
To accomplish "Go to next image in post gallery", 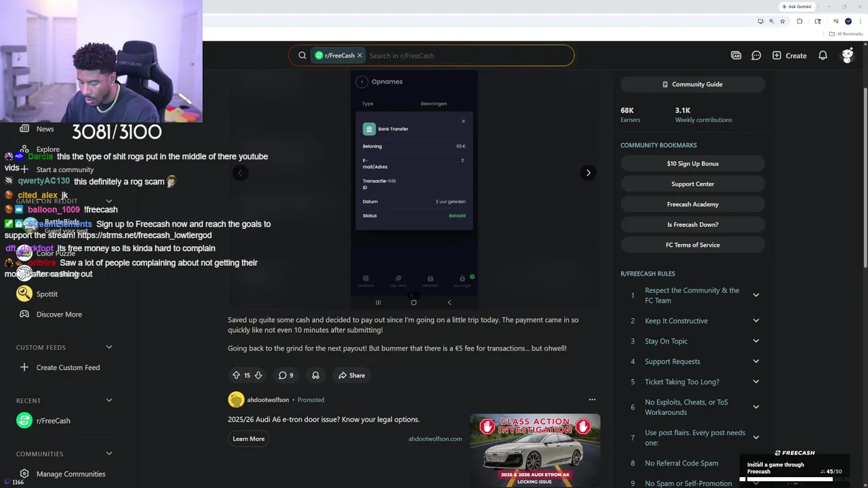I will coord(588,173).
